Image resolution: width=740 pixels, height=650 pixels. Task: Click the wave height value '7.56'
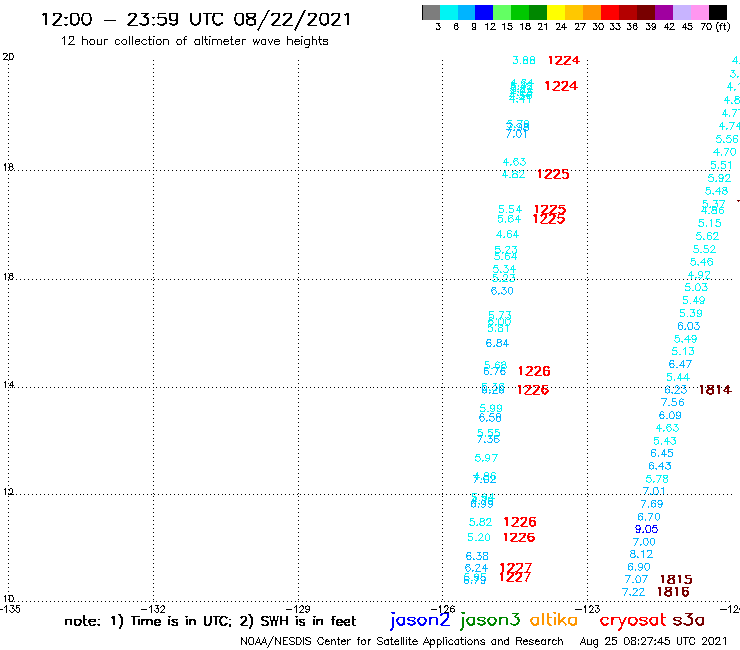pyautogui.click(x=673, y=402)
